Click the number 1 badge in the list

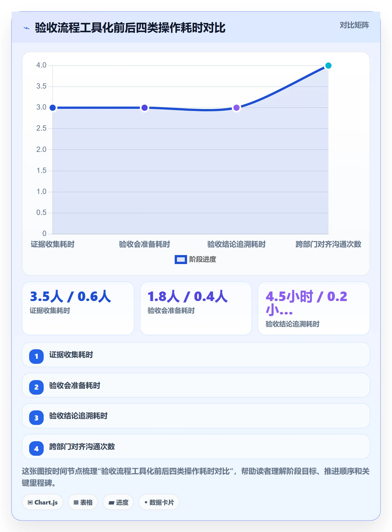(x=36, y=356)
